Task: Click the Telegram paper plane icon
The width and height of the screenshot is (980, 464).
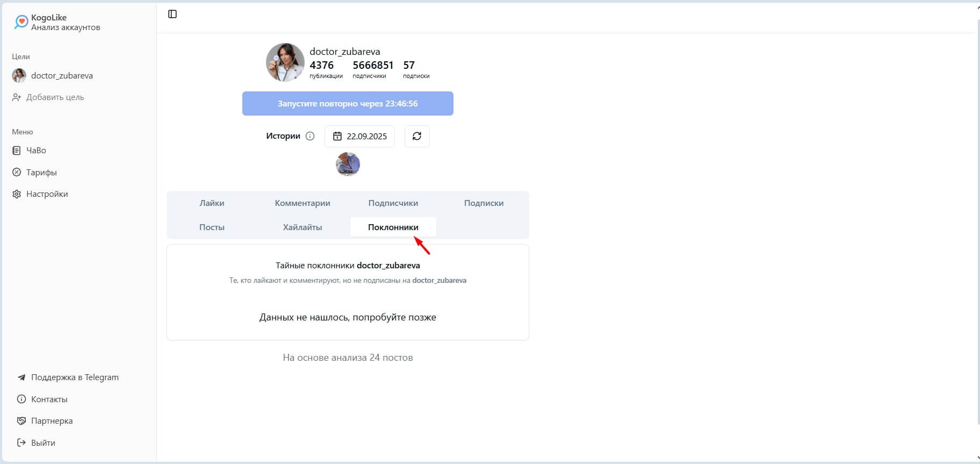Action: (21, 377)
